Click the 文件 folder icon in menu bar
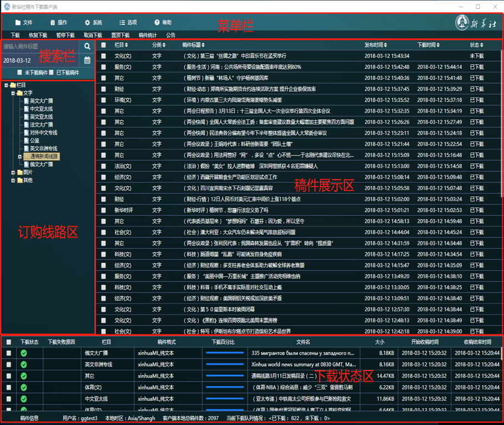 18,23
